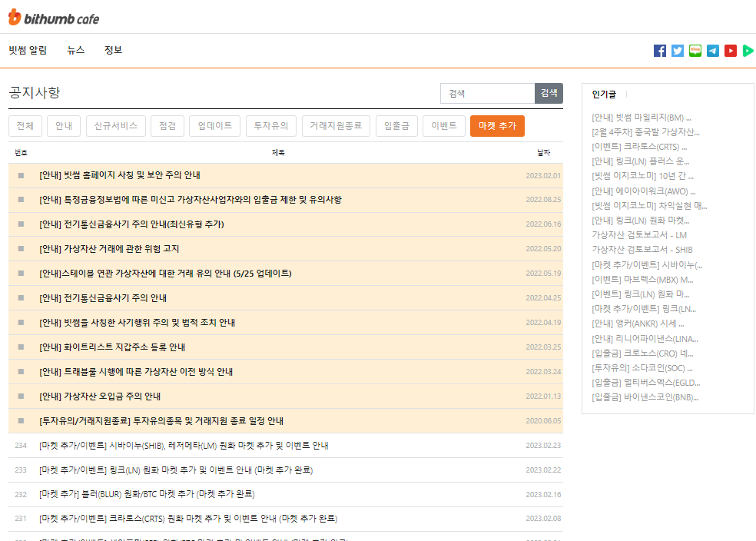Select the 점검 category filter

(x=167, y=126)
